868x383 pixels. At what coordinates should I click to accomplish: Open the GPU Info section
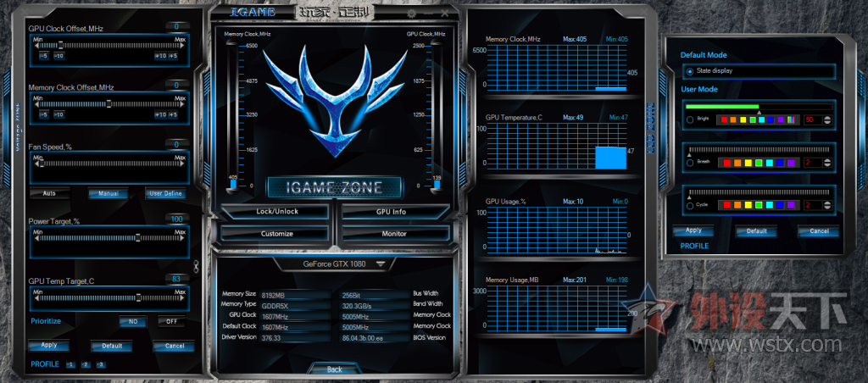395,212
